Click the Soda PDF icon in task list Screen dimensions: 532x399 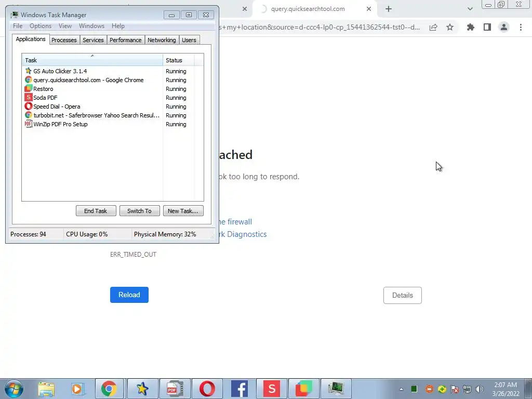coord(29,97)
